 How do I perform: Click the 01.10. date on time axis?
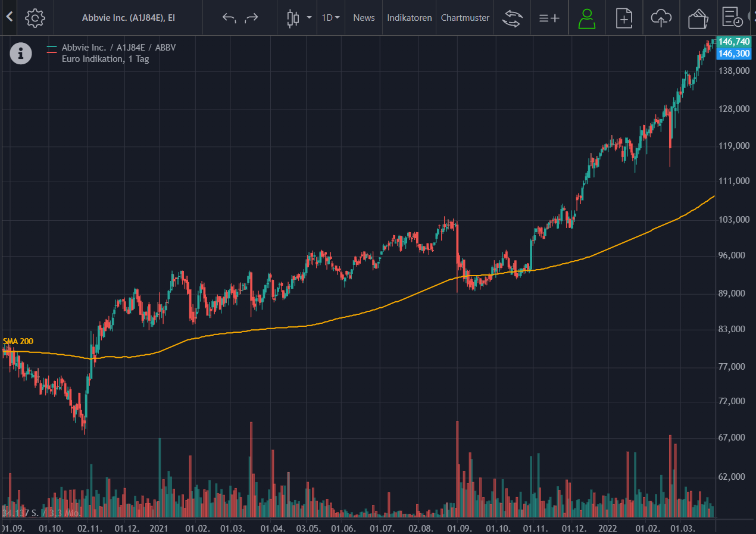51,528
